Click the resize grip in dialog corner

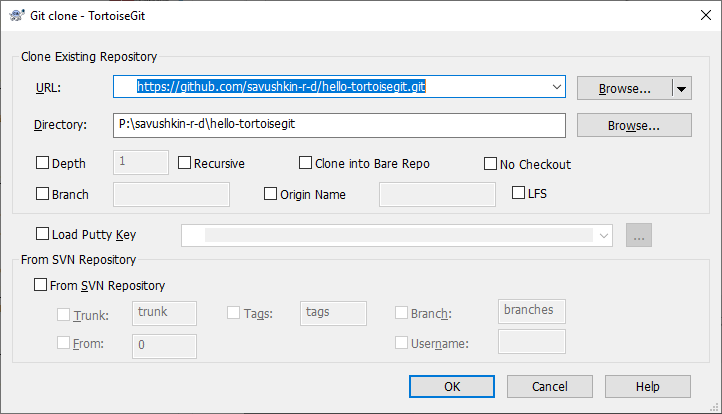coord(715,408)
